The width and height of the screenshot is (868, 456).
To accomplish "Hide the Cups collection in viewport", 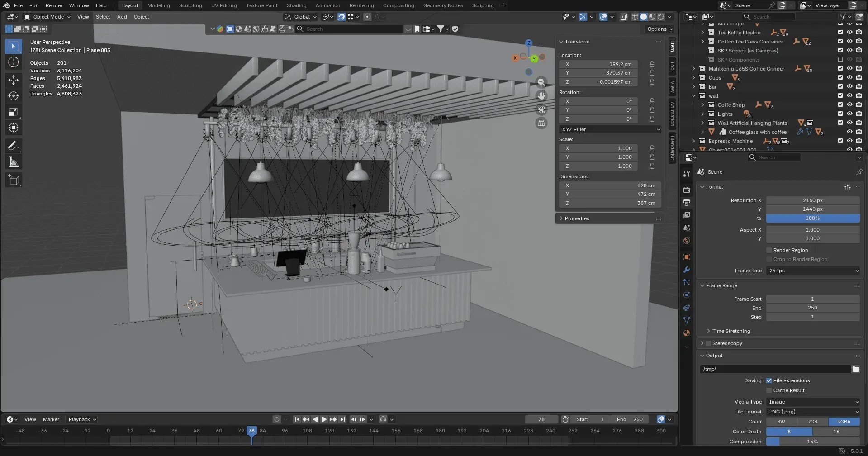I will (849, 78).
